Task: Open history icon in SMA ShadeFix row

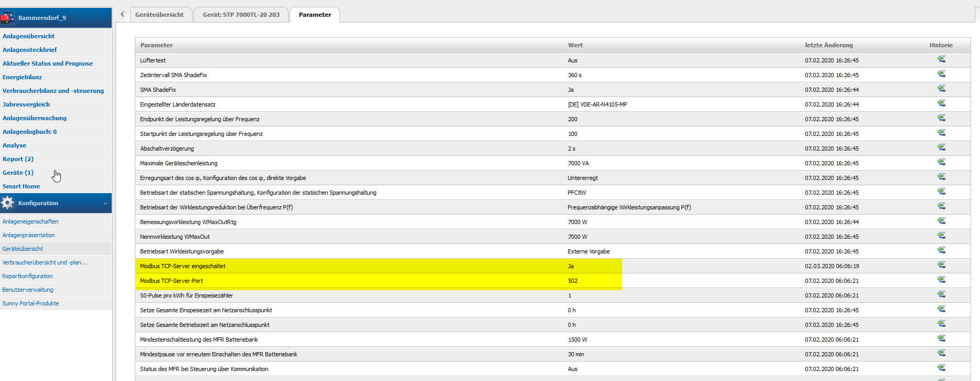Action: click(x=941, y=89)
